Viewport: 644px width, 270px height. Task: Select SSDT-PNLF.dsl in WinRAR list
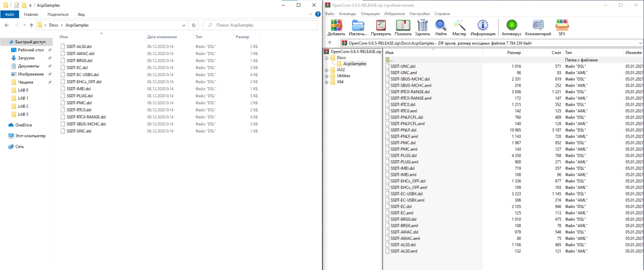click(x=404, y=130)
